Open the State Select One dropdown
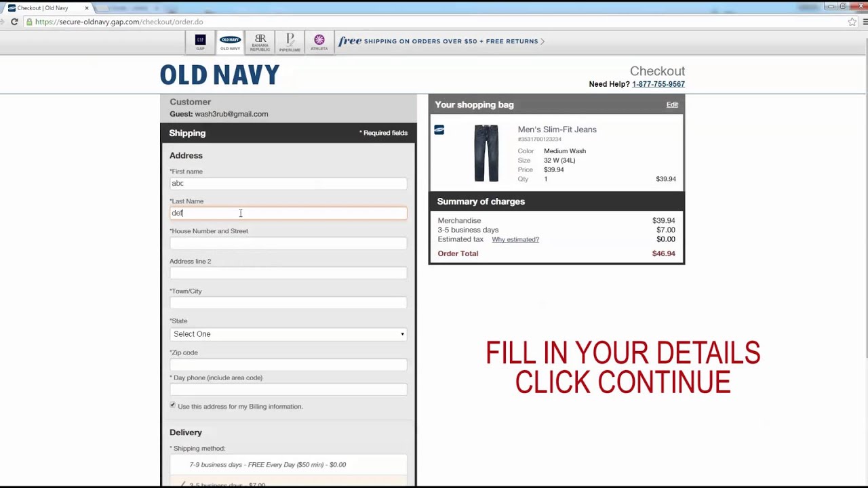This screenshot has width=868, height=488. [288, 333]
